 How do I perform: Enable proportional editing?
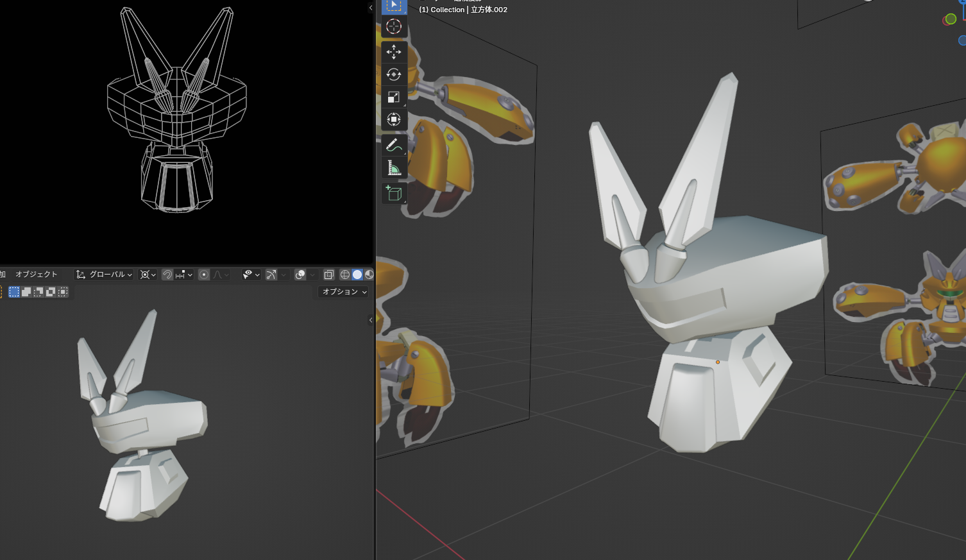point(204,275)
